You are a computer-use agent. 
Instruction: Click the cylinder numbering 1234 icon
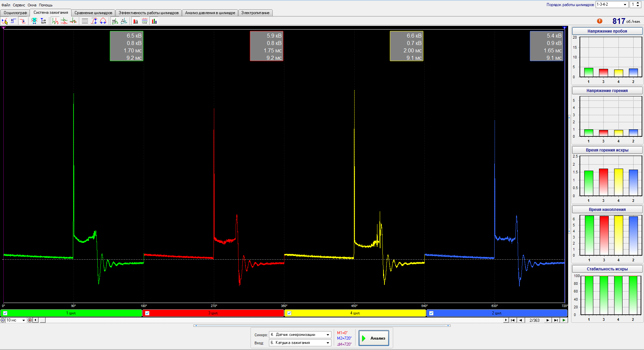pyautogui.click(x=43, y=21)
